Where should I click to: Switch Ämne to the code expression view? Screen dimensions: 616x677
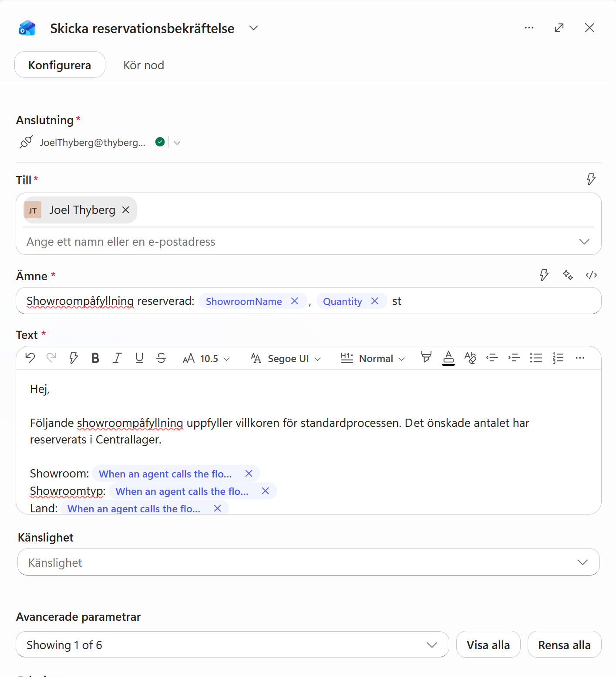coord(591,275)
